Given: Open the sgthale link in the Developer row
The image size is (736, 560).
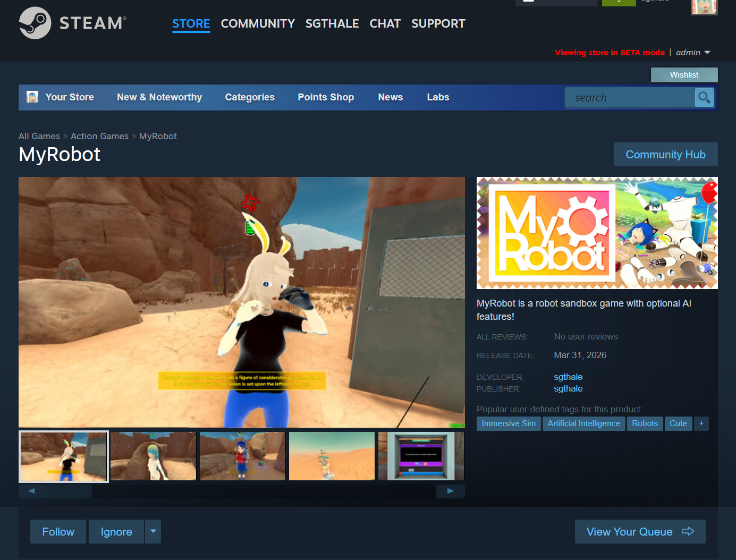Looking at the screenshot, I should click(568, 377).
